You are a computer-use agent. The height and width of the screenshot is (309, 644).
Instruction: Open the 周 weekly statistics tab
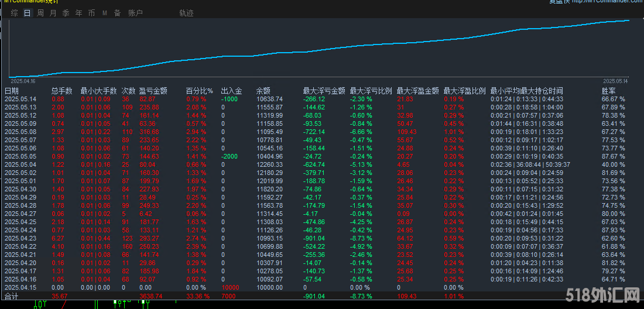tap(40, 13)
